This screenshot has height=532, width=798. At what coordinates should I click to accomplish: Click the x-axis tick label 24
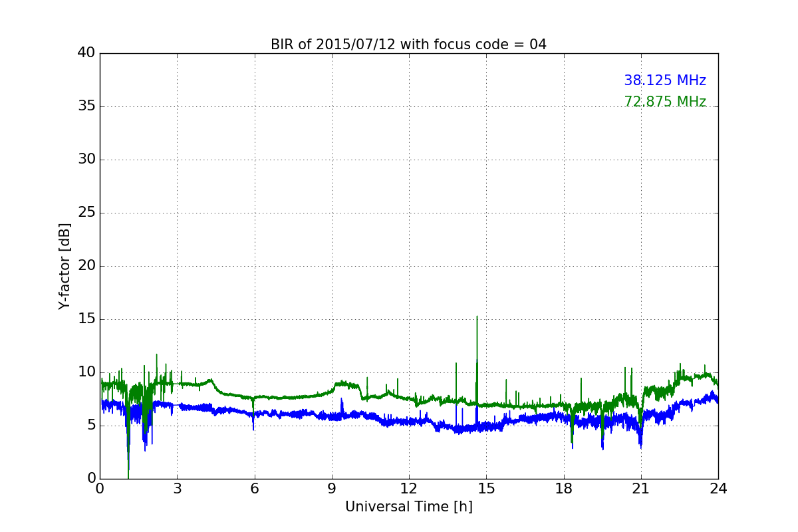point(718,488)
